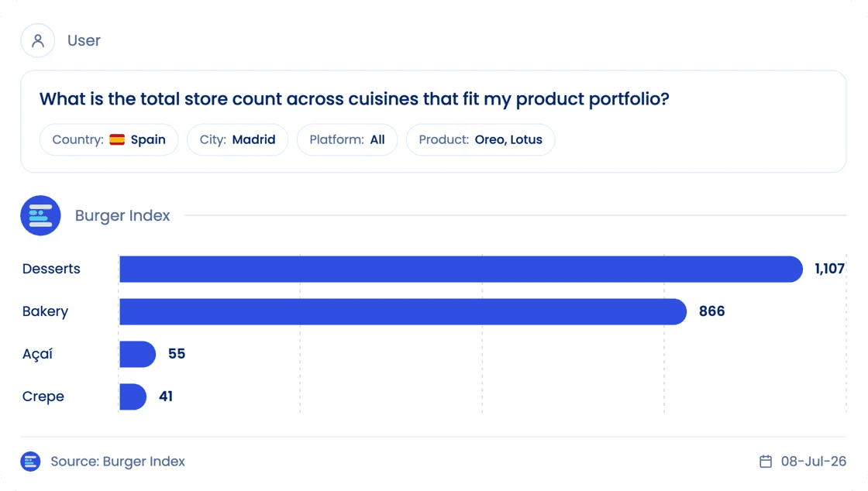Click the User profile avatar icon
This screenshot has width=868, height=491.
[38, 40]
